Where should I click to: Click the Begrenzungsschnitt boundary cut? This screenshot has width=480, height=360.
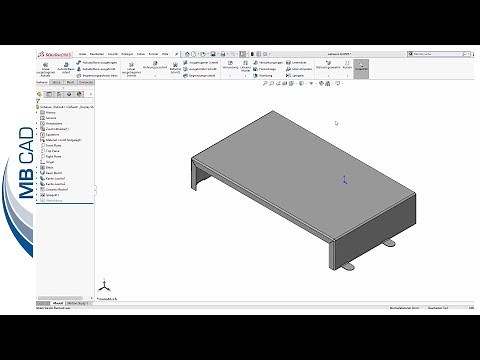(199, 76)
